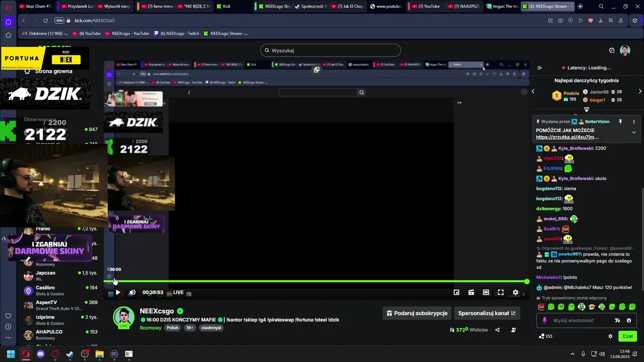Play the Kick stream video
644x362 pixels.
coord(118,292)
